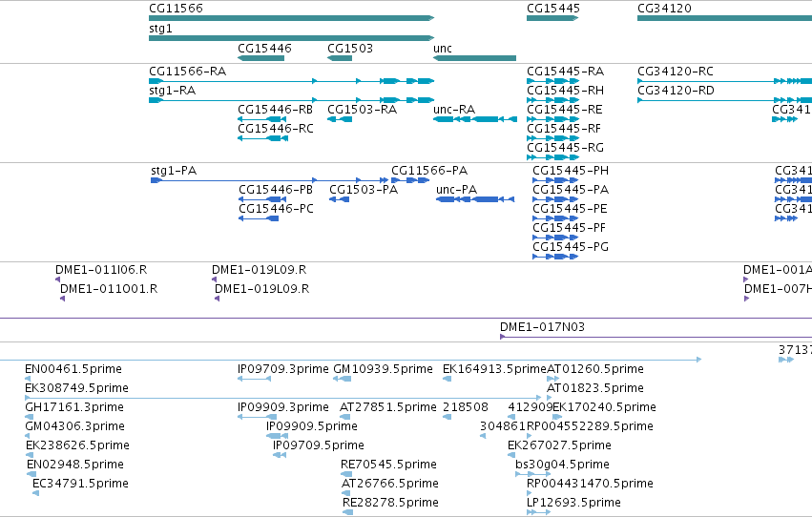Open transcript CG15445-RE
The height and width of the screenshot is (517, 812).
tap(565, 109)
